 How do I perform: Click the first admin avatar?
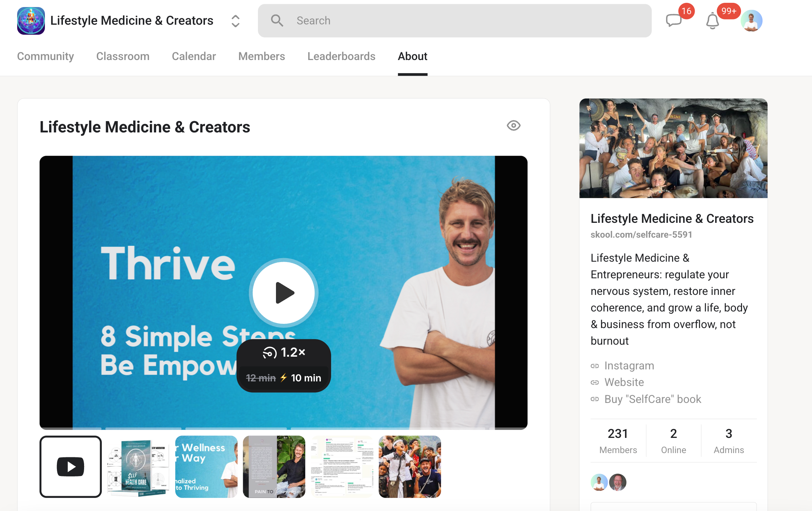pos(599,482)
